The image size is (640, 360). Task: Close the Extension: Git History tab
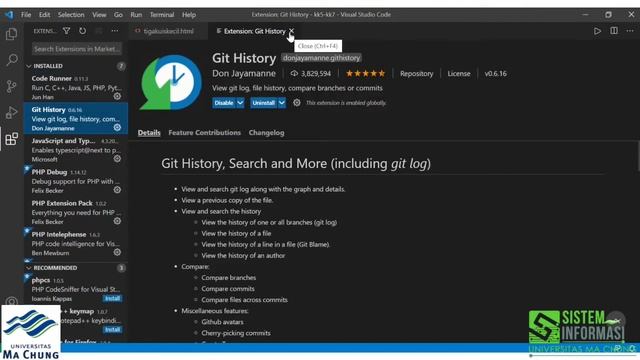click(x=291, y=31)
